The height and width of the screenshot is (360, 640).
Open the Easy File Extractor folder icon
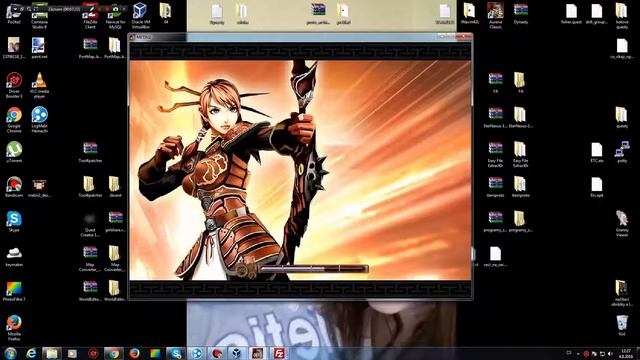(520, 154)
